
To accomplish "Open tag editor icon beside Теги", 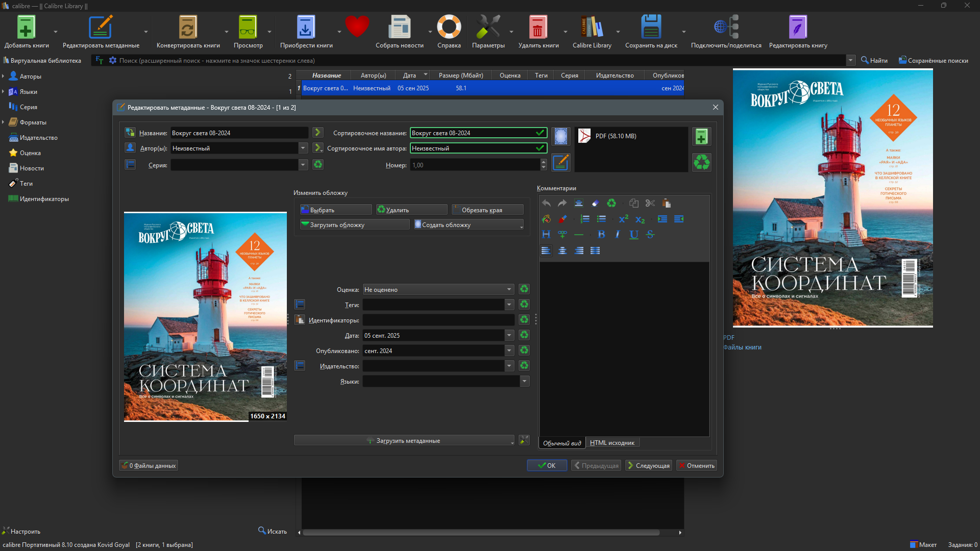I will [x=300, y=305].
